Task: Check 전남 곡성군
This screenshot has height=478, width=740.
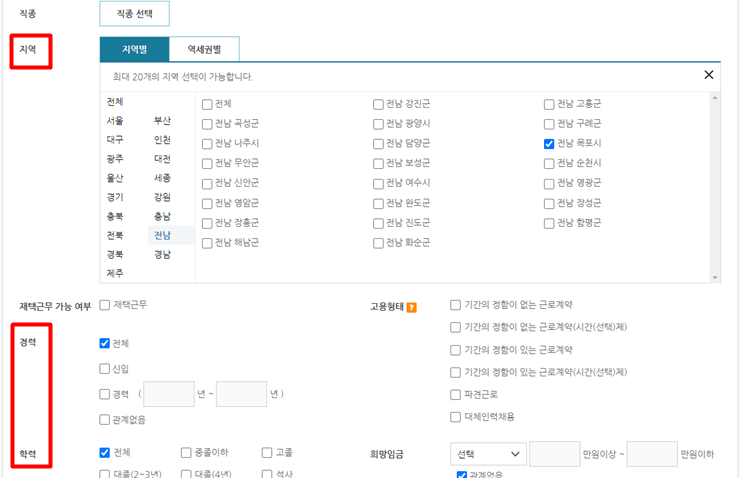Action: pos(207,124)
